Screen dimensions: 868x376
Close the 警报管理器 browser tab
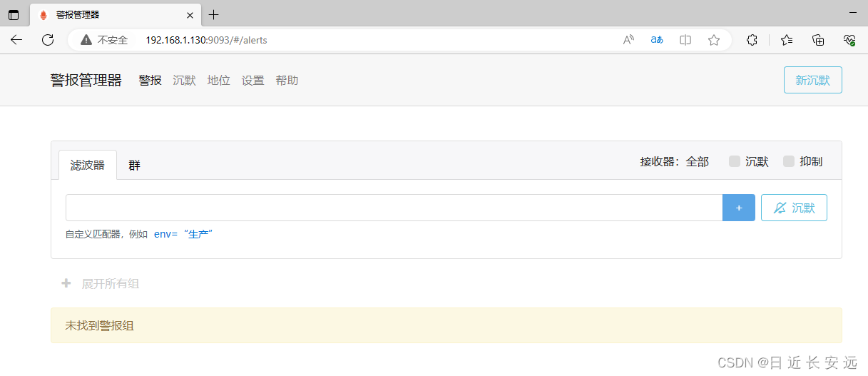(190, 14)
